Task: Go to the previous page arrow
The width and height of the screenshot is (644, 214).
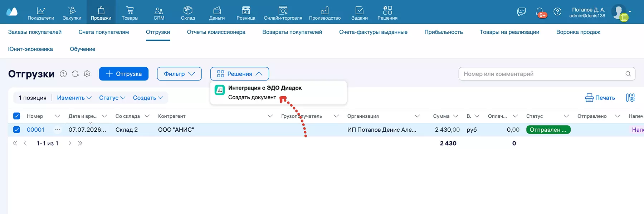Action: [25, 143]
